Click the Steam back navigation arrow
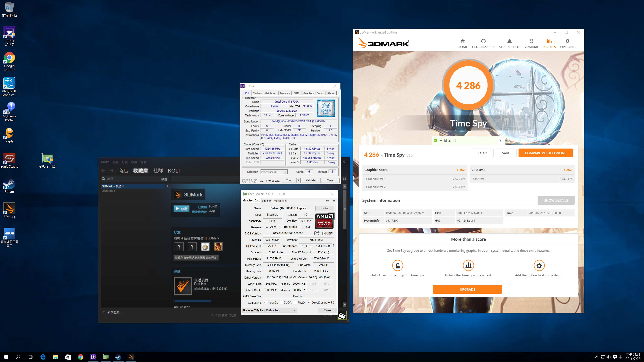This screenshot has width=644, height=362. click(103, 171)
